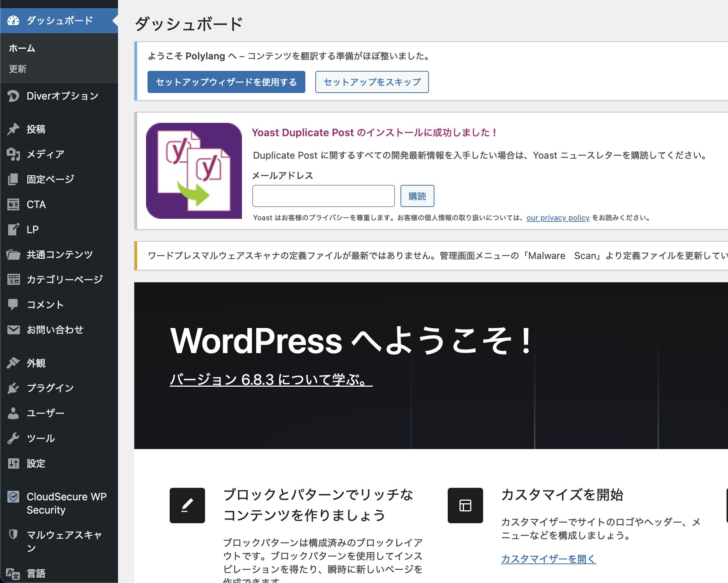Click the Diver options D icon

pyautogui.click(x=13, y=96)
